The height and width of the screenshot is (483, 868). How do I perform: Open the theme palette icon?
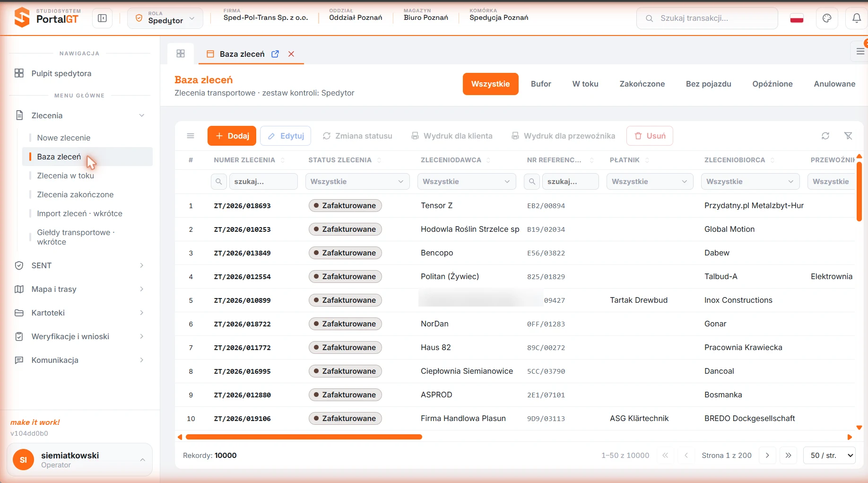827,18
